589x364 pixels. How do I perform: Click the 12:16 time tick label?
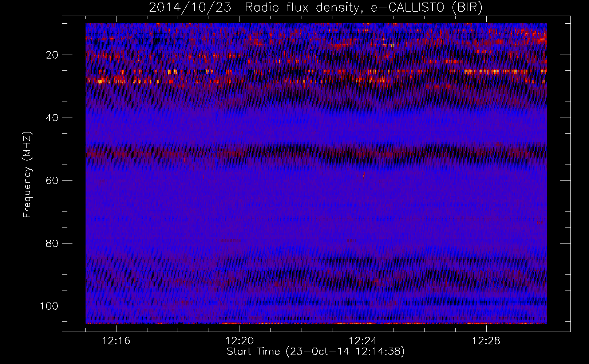click(x=116, y=341)
